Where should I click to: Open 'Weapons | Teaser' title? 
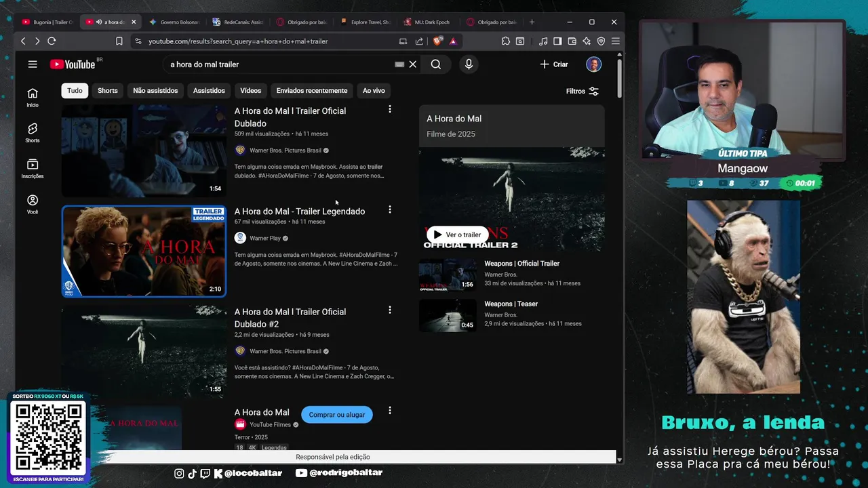click(511, 304)
